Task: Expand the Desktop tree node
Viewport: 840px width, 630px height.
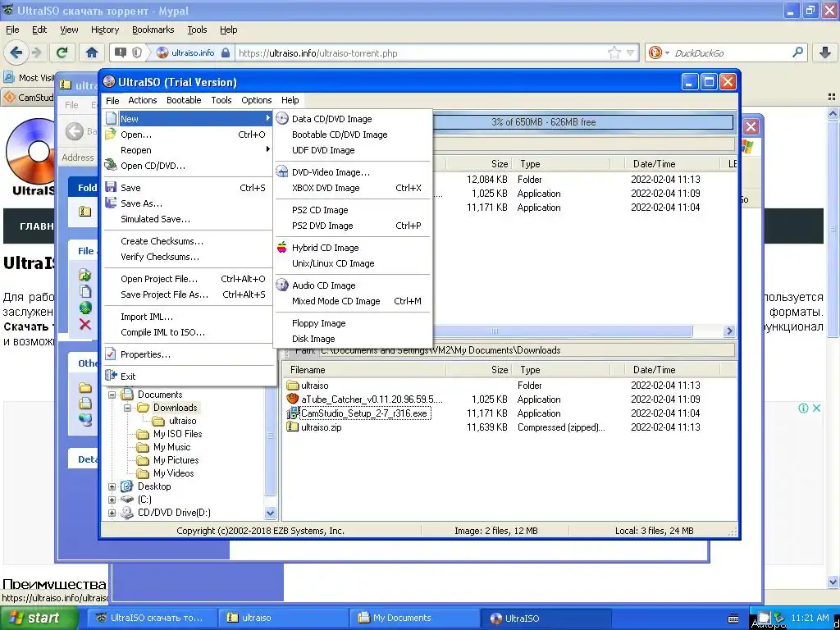Action: pos(112,486)
